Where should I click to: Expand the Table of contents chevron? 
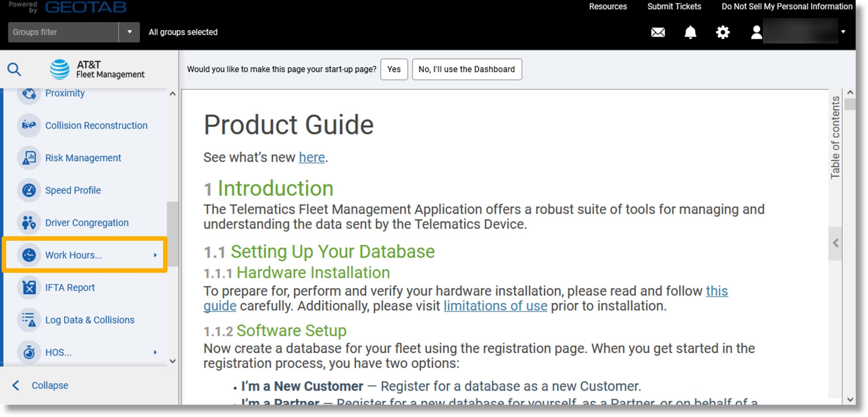[835, 243]
